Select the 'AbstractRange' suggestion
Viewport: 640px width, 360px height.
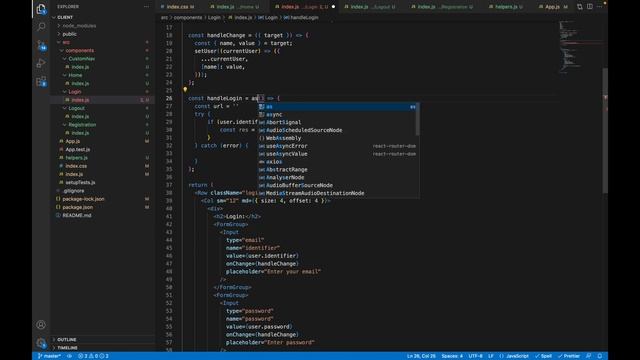tap(338, 169)
